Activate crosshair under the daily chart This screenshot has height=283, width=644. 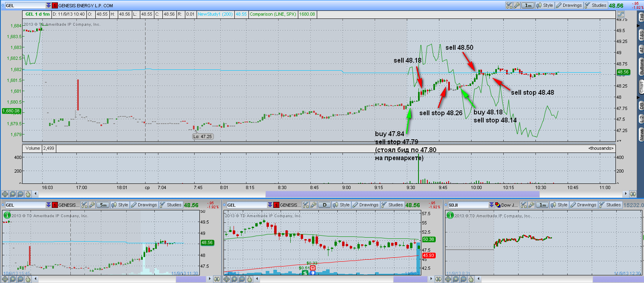[227, 279]
